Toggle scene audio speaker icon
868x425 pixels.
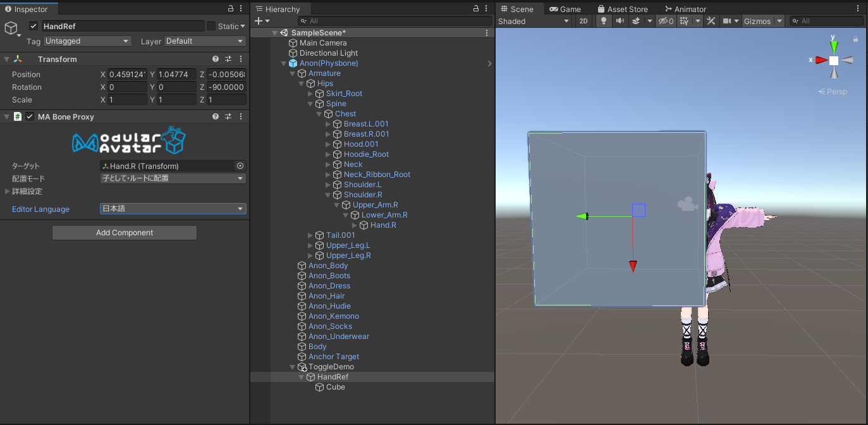tap(620, 21)
